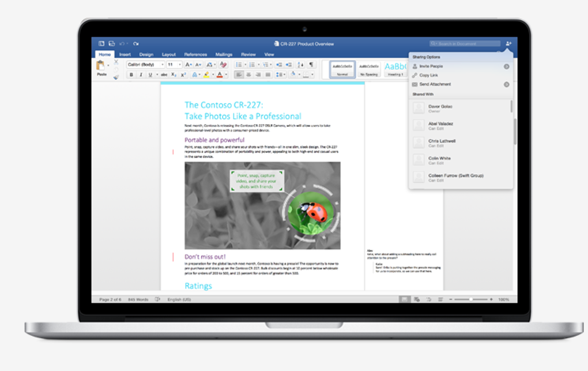Switch to the Insert ribbon tab
588x371 pixels.
pos(125,54)
